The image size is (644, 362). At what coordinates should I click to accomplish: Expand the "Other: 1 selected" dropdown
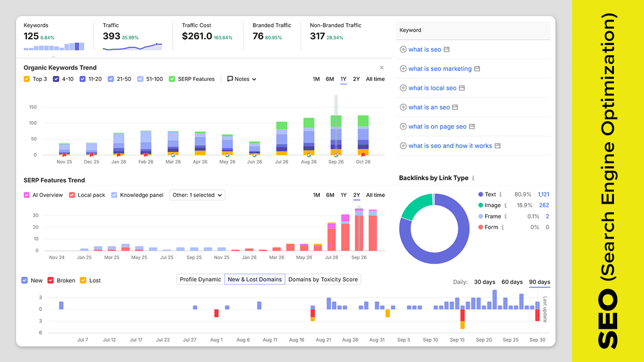pos(197,195)
